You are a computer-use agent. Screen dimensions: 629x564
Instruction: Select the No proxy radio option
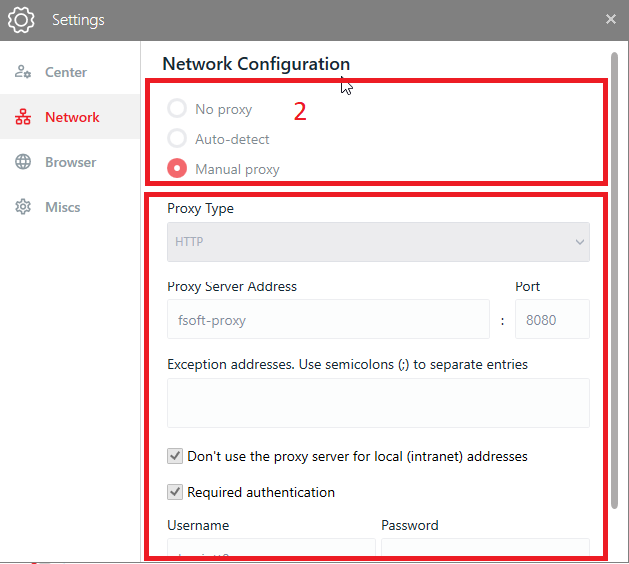(177, 108)
